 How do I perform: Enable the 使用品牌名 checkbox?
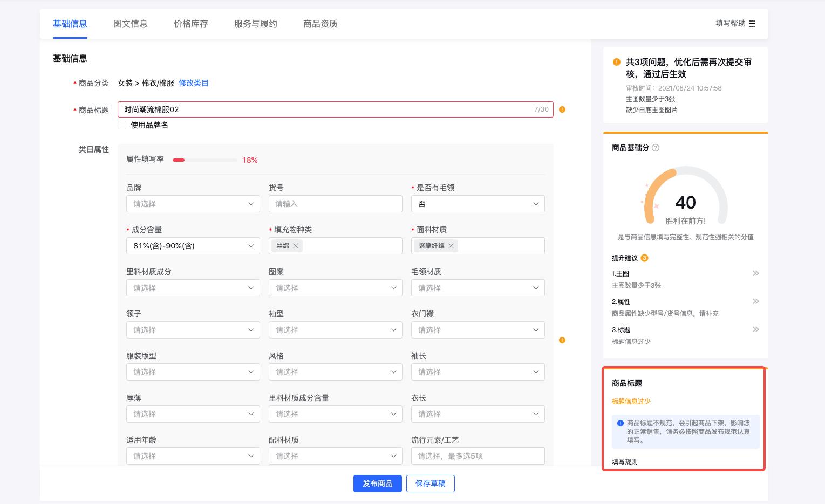tap(122, 125)
